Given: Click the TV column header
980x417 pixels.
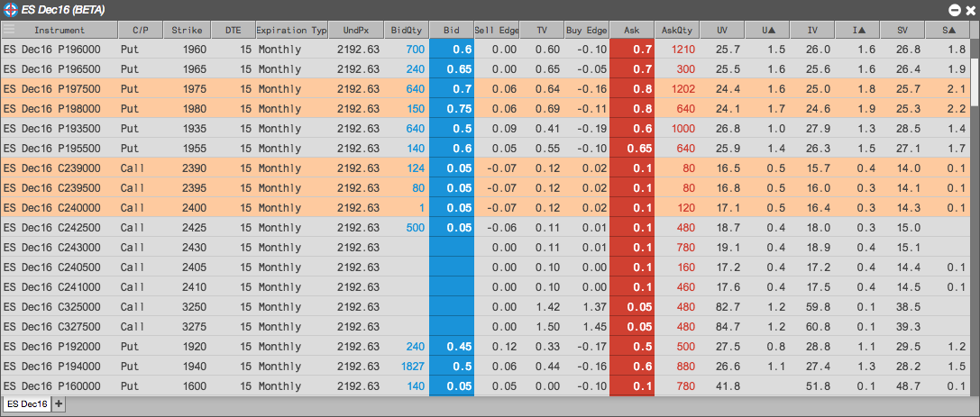Looking at the screenshot, I should [541, 30].
